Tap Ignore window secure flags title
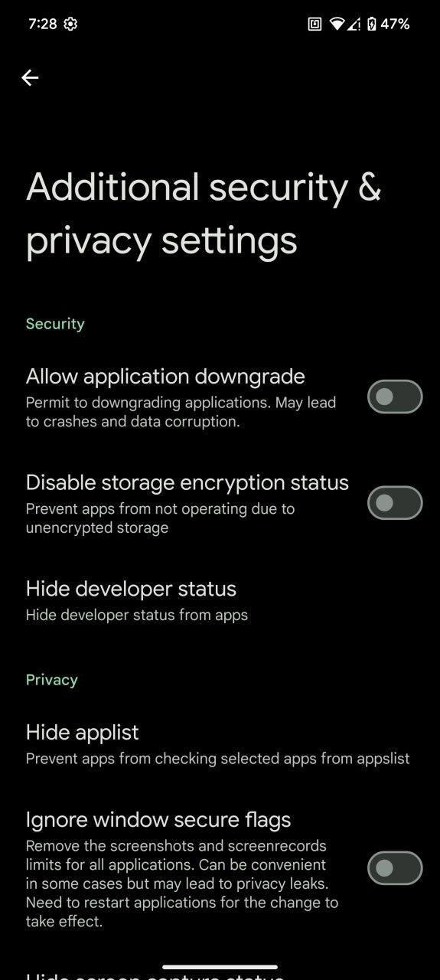Viewport: 440px width, 980px height. click(x=158, y=819)
